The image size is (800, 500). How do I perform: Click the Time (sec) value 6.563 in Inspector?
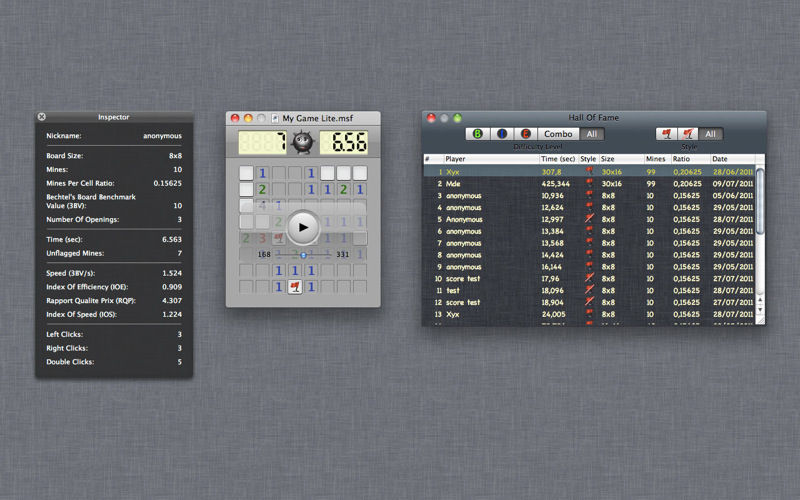tap(171, 239)
